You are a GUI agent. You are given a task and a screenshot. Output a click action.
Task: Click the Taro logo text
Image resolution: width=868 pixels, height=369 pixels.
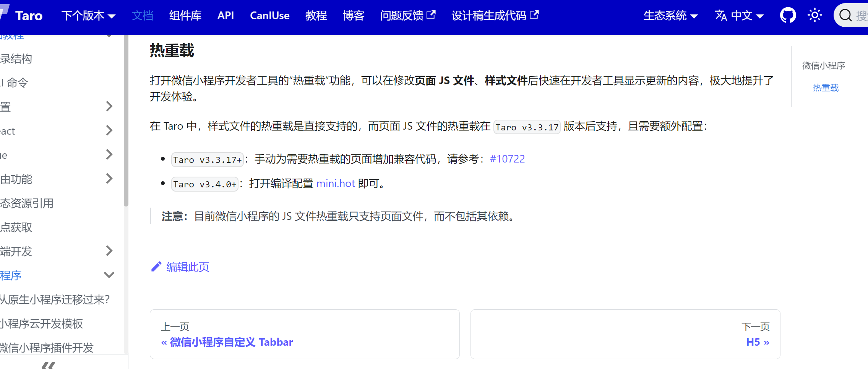[x=29, y=16]
